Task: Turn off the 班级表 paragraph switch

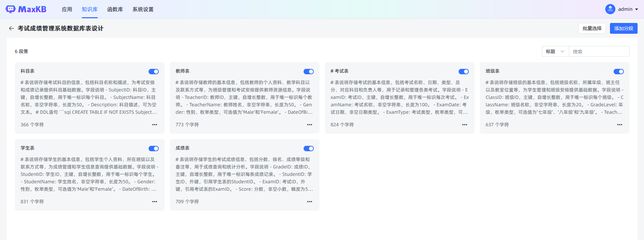Action: (619, 72)
